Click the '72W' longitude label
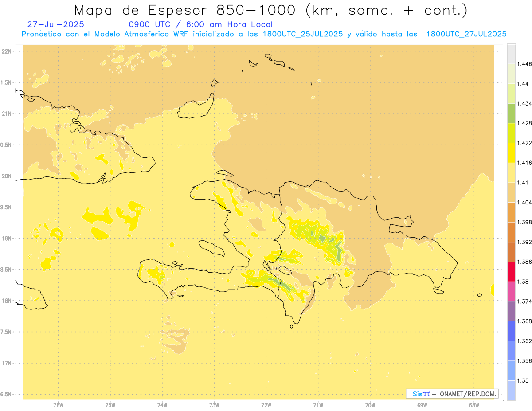The height and width of the screenshot is (411, 532). pyautogui.click(x=266, y=405)
